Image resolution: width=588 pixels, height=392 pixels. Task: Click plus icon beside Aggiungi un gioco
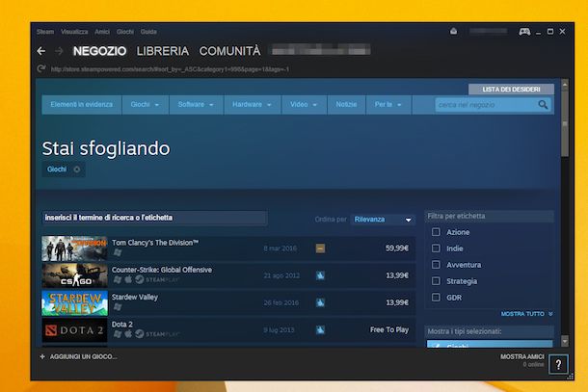tap(42, 356)
